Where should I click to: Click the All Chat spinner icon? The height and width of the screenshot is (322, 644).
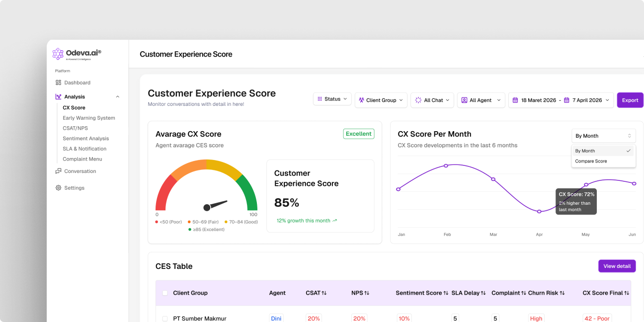(x=418, y=100)
